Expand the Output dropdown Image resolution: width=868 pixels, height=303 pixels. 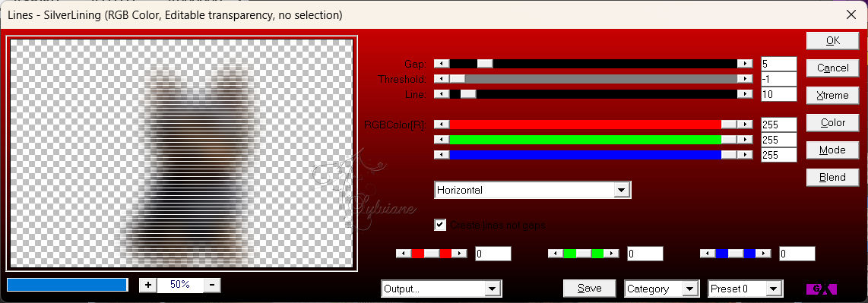[x=442, y=289]
